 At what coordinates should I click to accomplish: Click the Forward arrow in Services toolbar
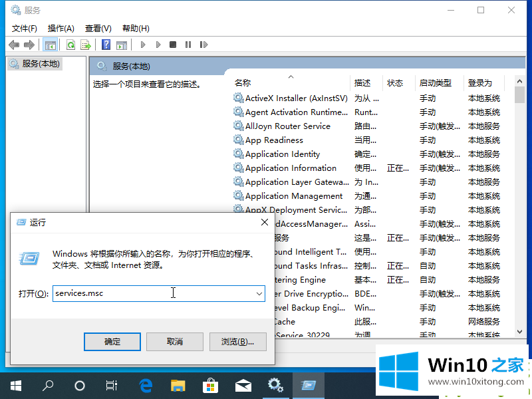tap(29, 45)
